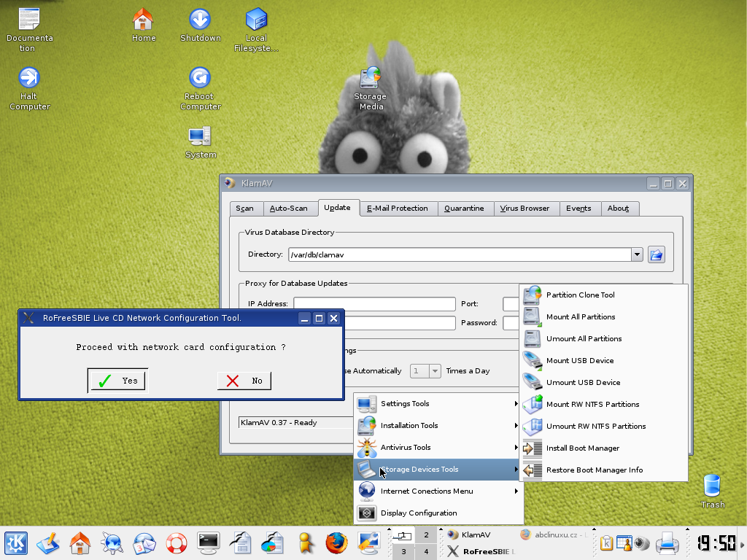
Task: Click the Shutdown desktop icon
Action: pos(200,25)
